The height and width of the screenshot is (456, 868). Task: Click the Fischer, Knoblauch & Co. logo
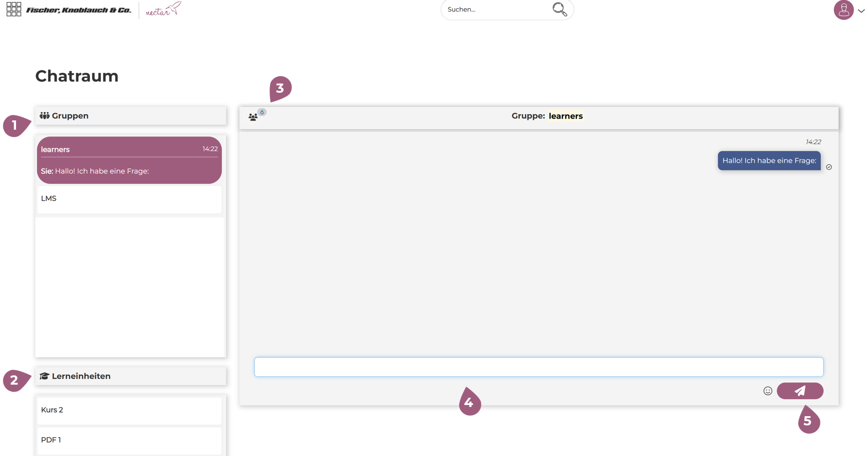(x=79, y=10)
